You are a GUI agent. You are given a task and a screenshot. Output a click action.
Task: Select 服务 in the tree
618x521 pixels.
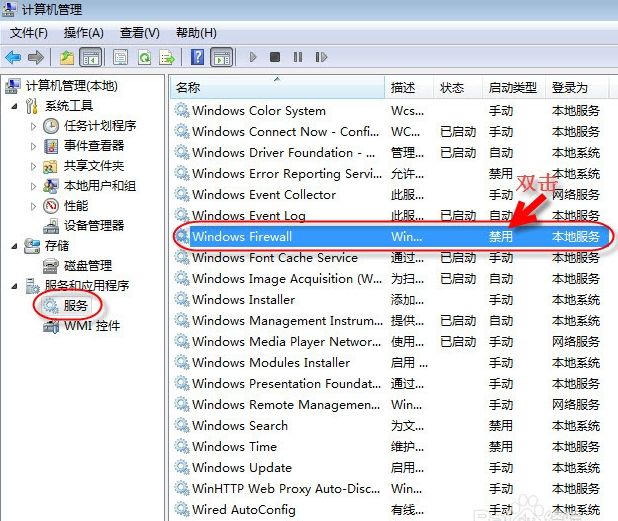75,305
